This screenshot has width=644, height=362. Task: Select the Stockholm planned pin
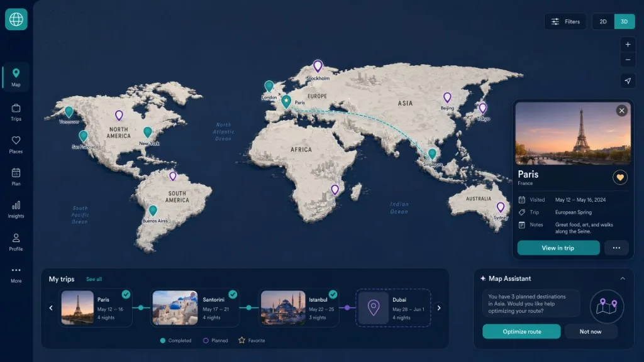point(318,65)
